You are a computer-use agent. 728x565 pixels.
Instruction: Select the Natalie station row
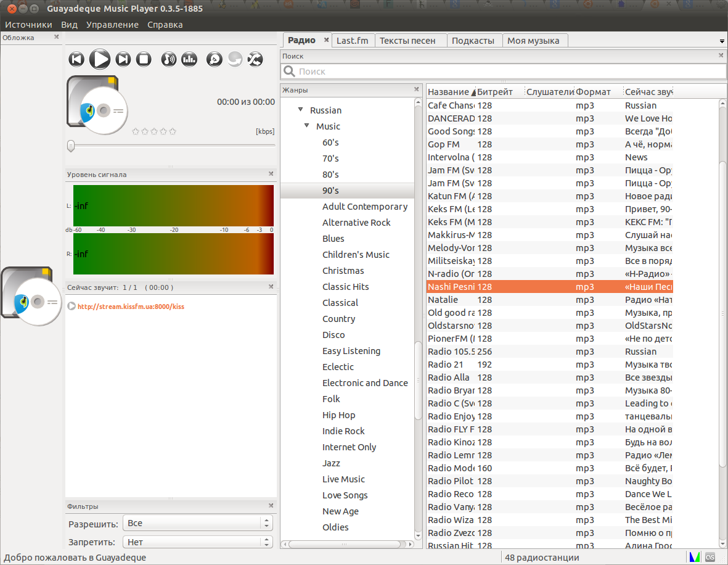pos(549,300)
